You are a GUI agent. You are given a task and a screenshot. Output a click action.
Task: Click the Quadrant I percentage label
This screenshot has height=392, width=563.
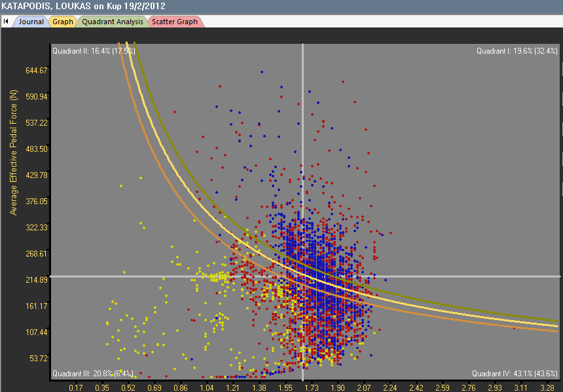(517, 50)
